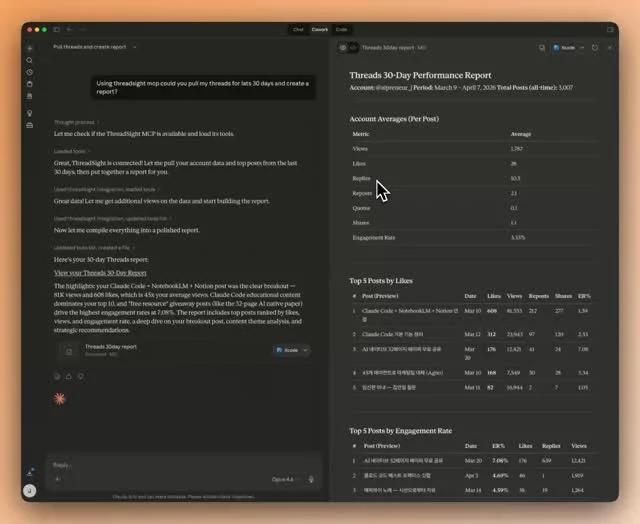Click the lightbulb icon in sidebar

(29, 113)
